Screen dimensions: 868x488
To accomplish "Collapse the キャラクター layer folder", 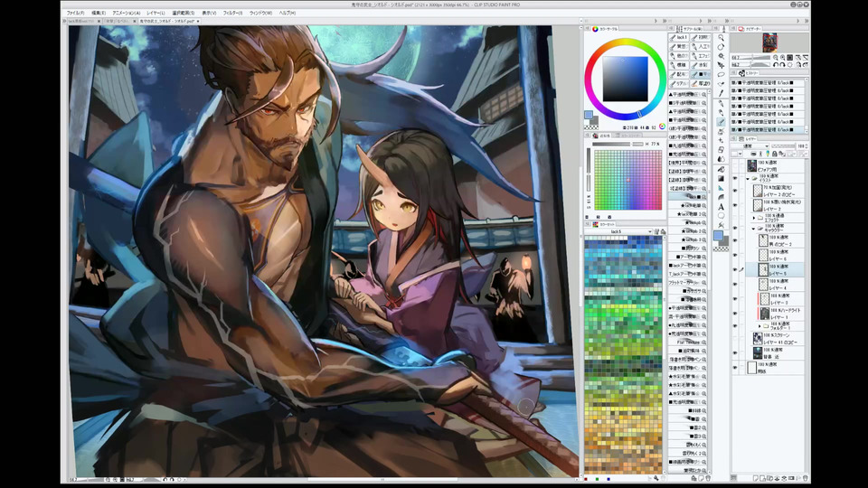I will [x=754, y=228].
